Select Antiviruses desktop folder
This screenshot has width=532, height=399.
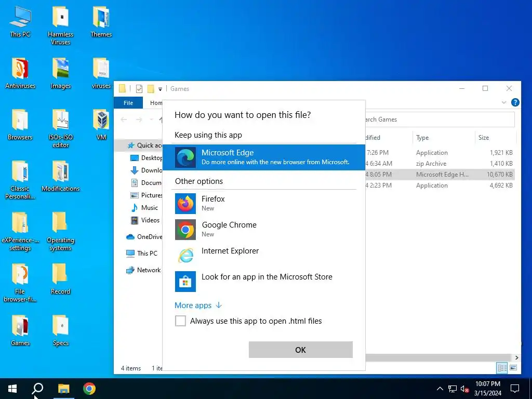click(20, 74)
